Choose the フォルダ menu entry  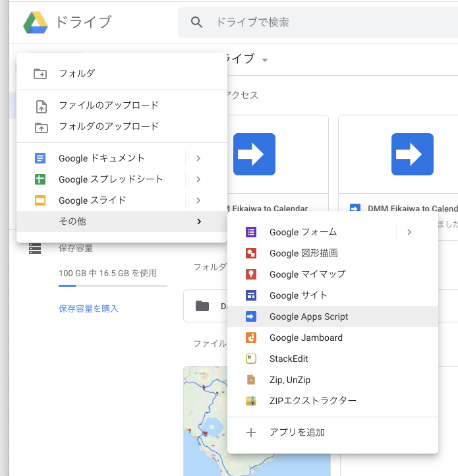(x=122, y=74)
